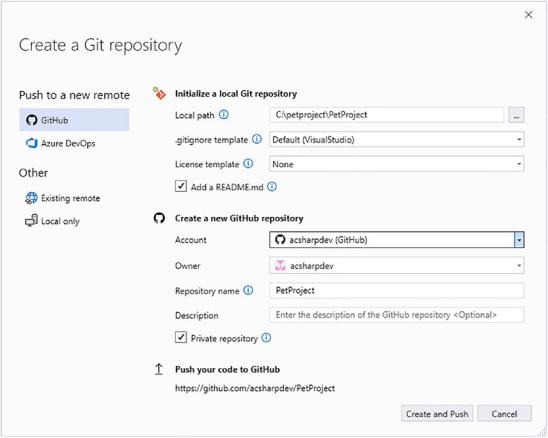Image resolution: width=548 pixels, height=438 pixels.
Task: Click the info icon next to Private repository
Action: [x=266, y=338]
